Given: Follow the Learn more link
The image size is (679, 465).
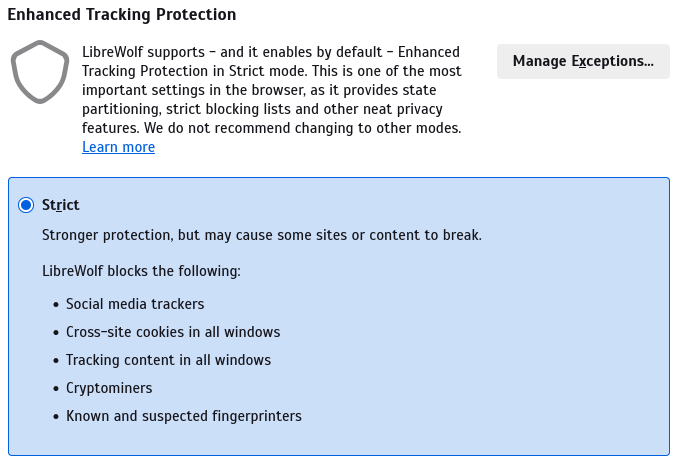Looking at the screenshot, I should 118,147.
